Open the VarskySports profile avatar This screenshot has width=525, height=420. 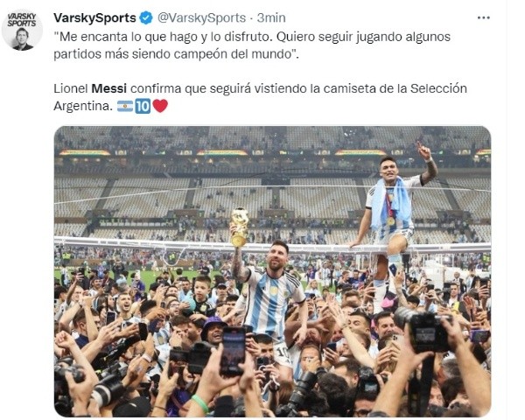tap(22, 31)
